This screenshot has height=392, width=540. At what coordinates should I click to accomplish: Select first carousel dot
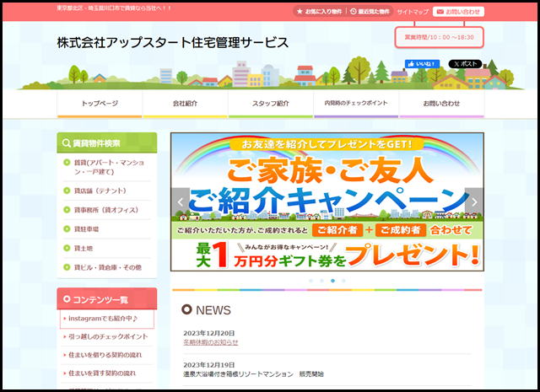coord(311,281)
